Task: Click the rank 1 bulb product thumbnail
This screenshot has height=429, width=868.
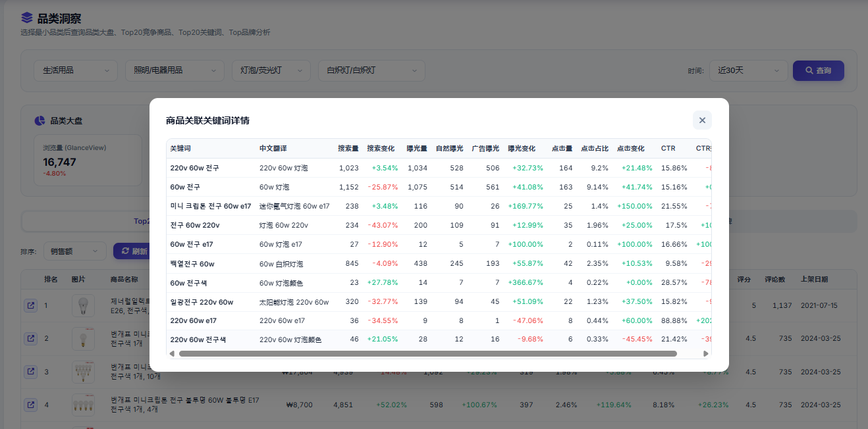Action: (83, 306)
